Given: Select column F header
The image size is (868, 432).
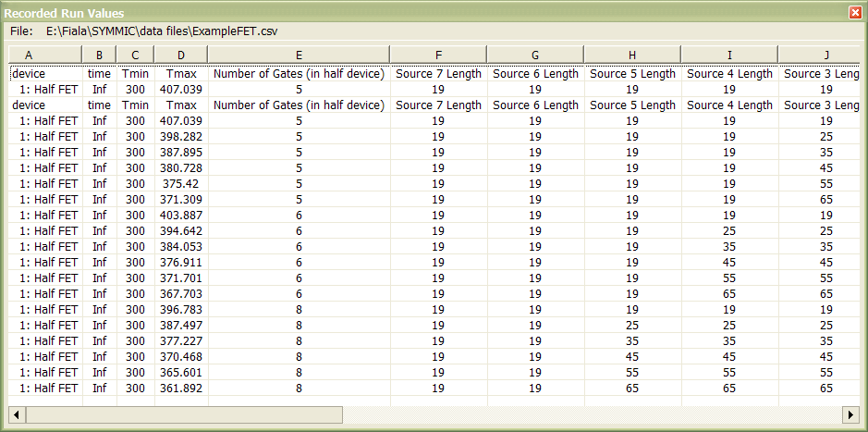Looking at the screenshot, I should tap(438, 55).
